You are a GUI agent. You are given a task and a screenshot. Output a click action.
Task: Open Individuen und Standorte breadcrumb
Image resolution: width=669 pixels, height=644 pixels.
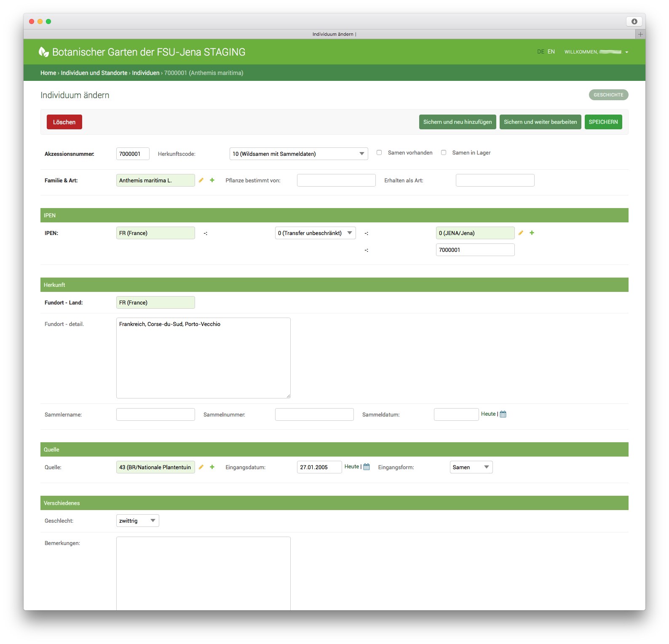[94, 73]
